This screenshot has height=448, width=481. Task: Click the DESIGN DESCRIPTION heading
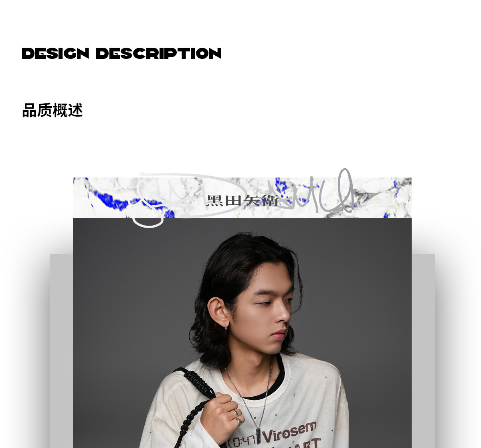[x=121, y=54]
